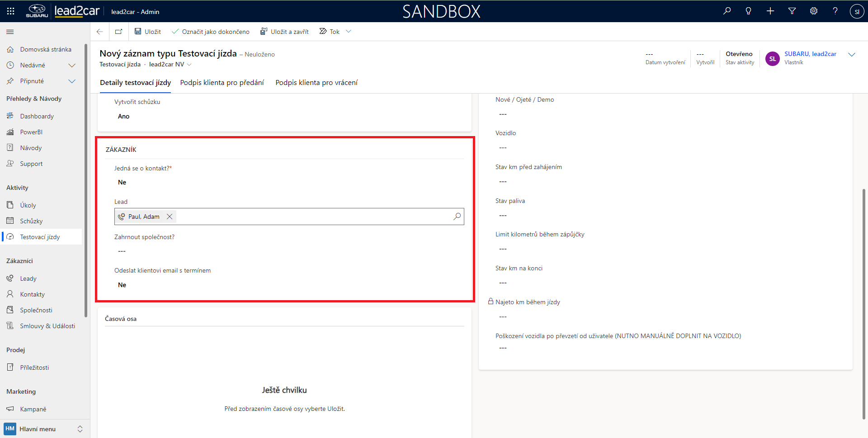Click the search magnifier in top bar
Image resolution: width=868 pixels, height=438 pixels.
pos(727,11)
